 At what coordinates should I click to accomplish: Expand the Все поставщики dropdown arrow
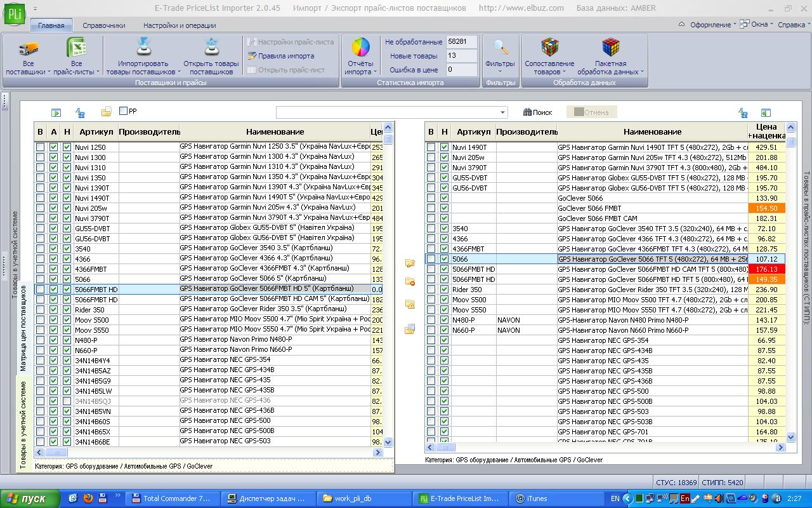point(49,72)
